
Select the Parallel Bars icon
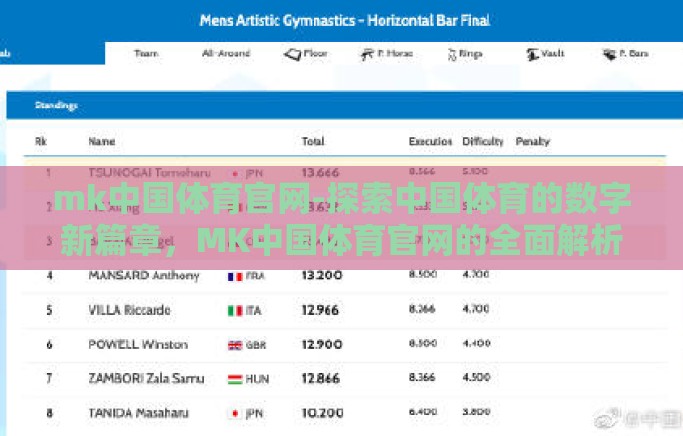point(609,54)
